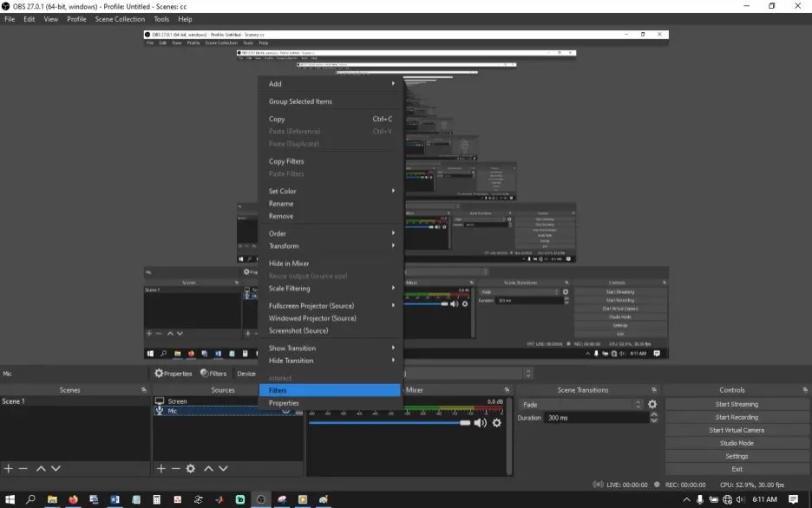Screen dimensions: 812x508
Task: Choose Copy in context menu
Action: click(330, 119)
